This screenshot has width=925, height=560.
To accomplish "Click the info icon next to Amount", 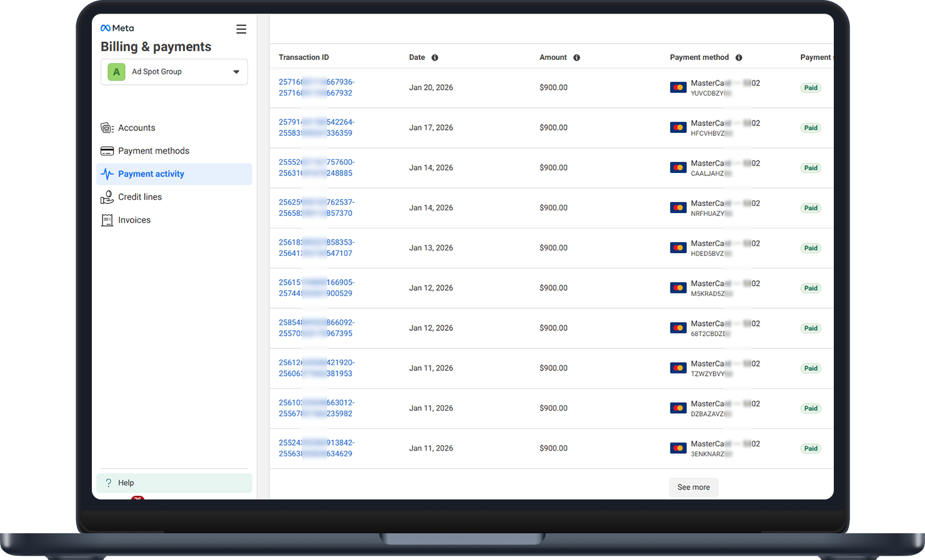I will click(x=576, y=57).
